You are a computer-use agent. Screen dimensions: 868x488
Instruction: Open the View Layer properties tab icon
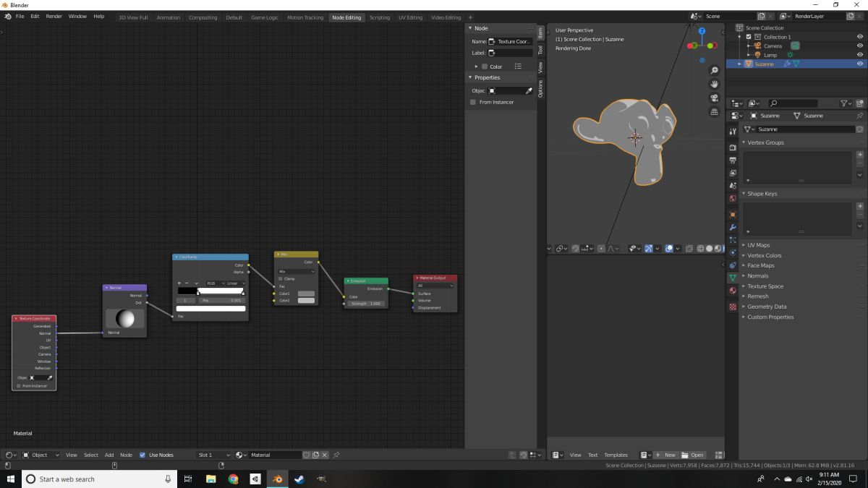click(x=733, y=173)
